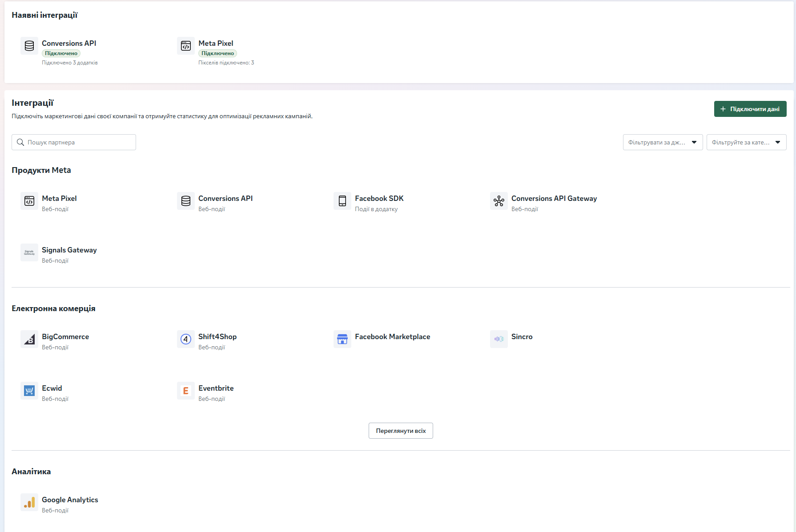Open the Conversions API Gateway network icon

pos(499,201)
